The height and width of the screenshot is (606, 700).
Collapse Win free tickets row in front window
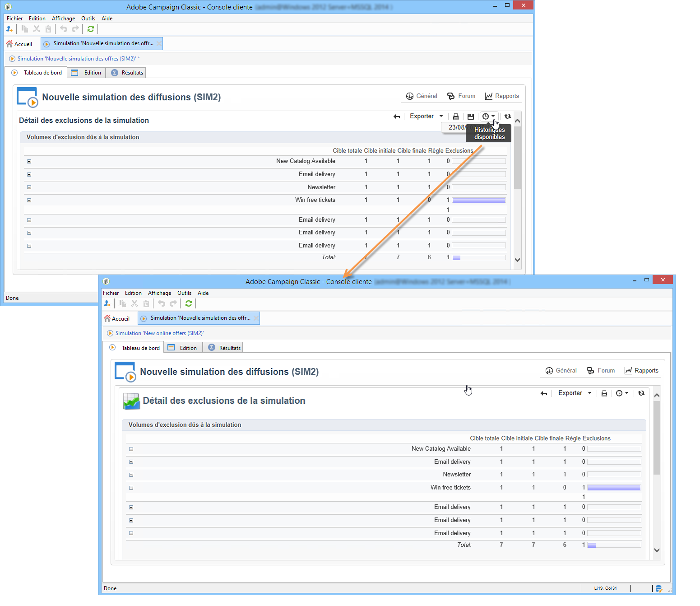131,488
